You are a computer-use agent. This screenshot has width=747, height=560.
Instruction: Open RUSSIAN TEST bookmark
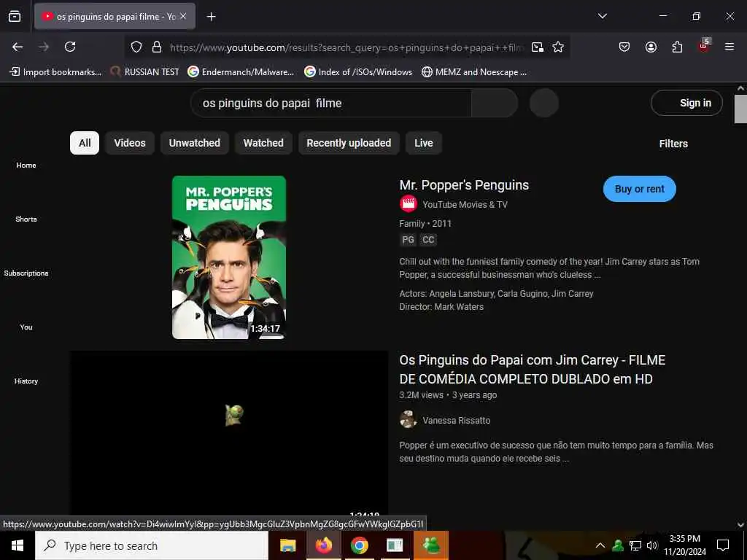(x=145, y=72)
